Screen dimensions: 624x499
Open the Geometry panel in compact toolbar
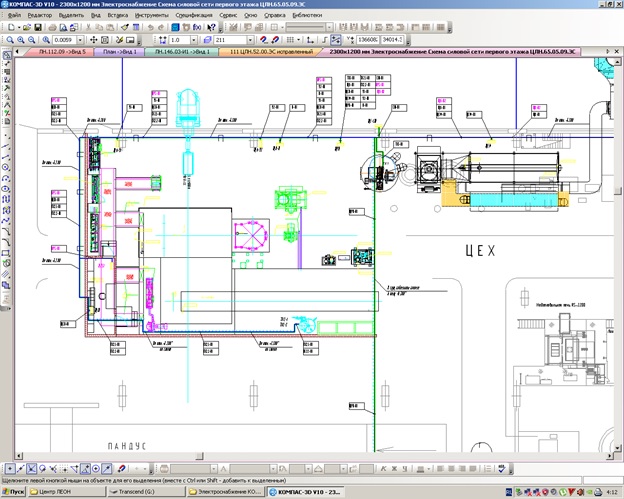[7, 55]
